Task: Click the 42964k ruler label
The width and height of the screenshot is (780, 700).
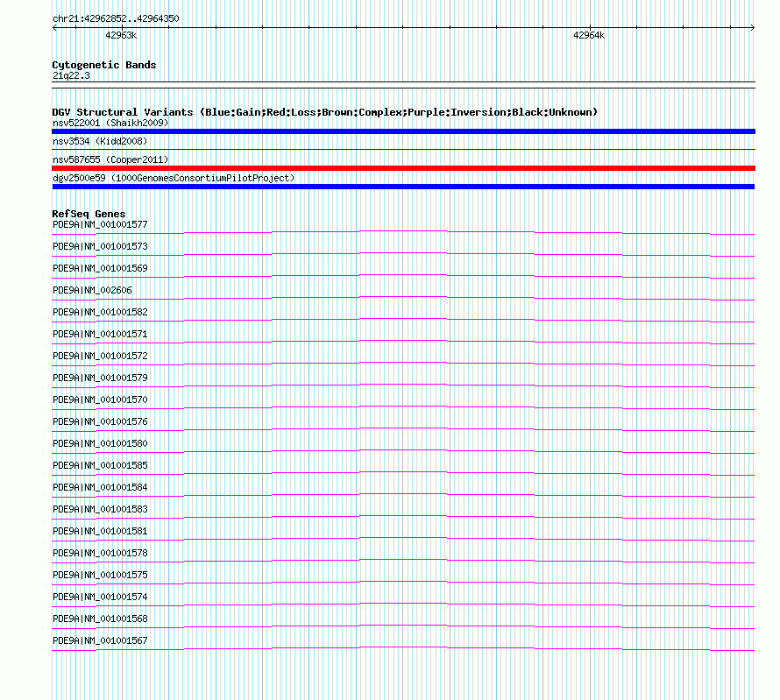Action: [x=589, y=35]
